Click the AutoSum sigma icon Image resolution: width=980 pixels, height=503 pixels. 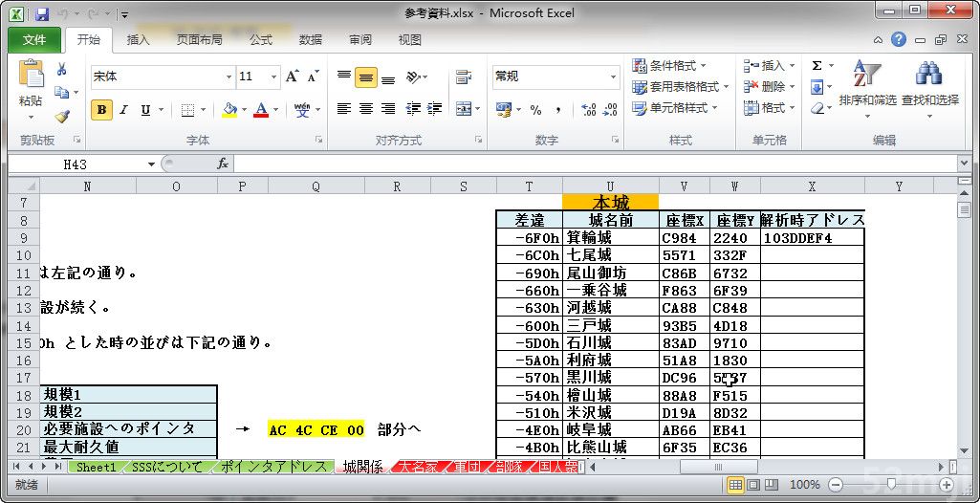click(x=817, y=66)
